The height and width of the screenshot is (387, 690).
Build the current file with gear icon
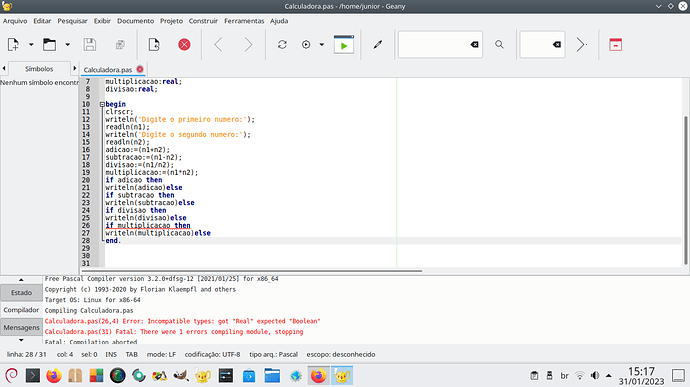point(306,44)
